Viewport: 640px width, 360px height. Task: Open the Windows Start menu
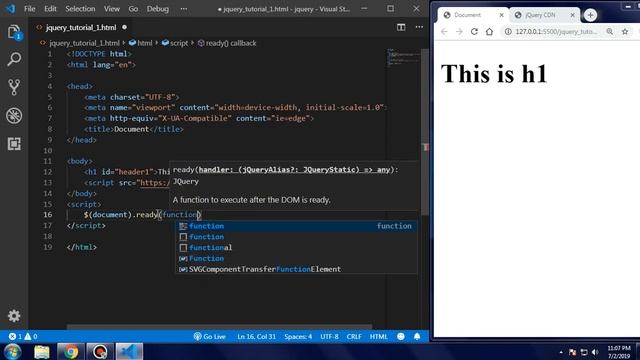click(12, 351)
